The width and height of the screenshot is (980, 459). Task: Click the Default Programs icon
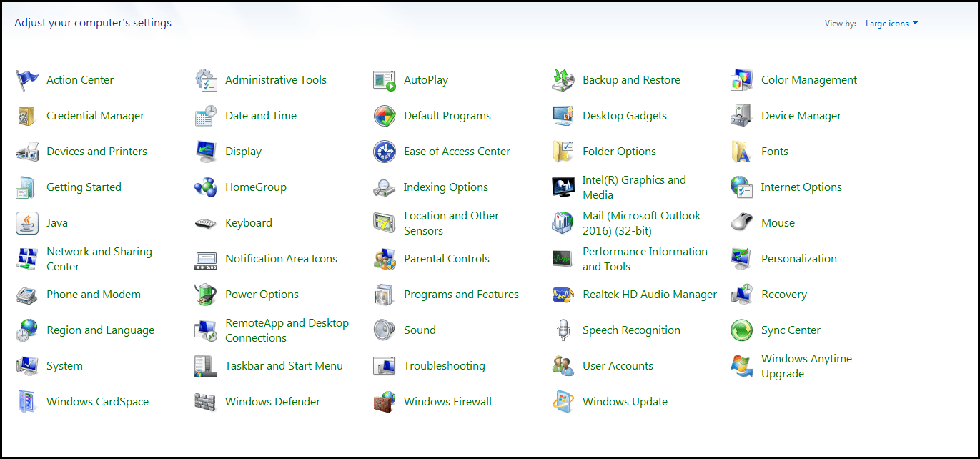click(385, 116)
